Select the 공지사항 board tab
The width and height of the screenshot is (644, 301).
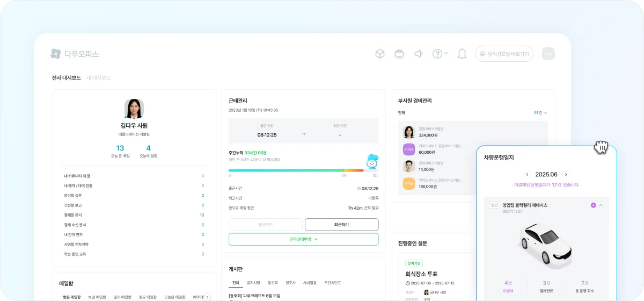pyautogui.click(x=253, y=283)
